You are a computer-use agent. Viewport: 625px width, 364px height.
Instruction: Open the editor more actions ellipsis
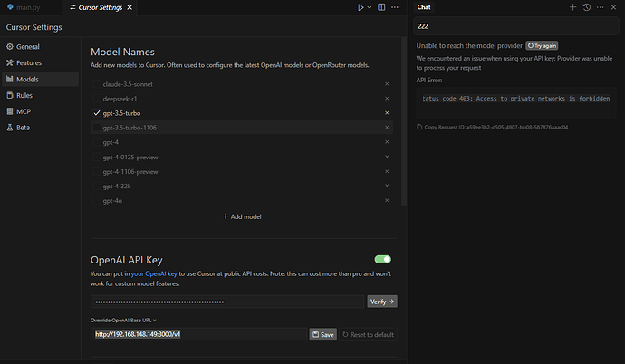pos(395,7)
